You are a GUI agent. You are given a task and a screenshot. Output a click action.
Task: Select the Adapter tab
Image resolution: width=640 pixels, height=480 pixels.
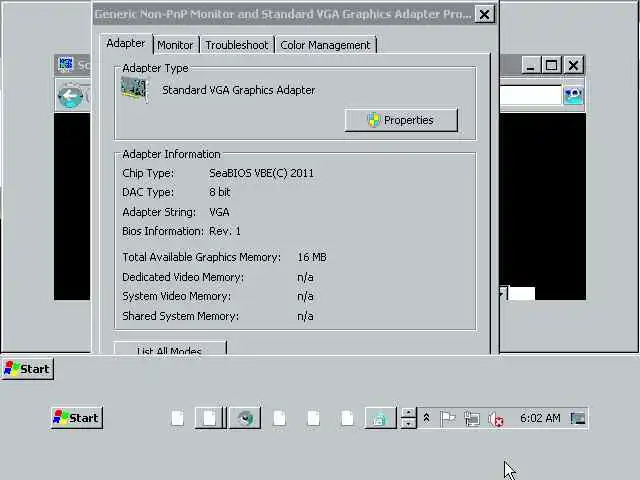(x=126, y=43)
